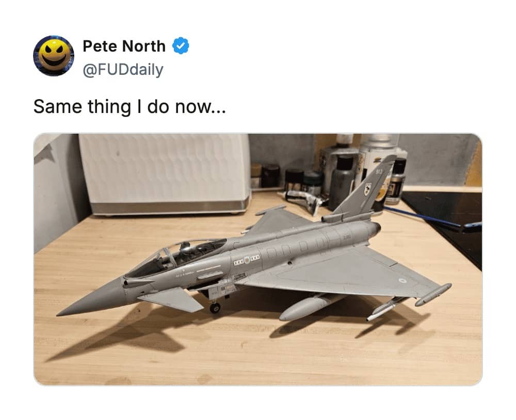The width and height of the screenshot is (516, 420).
Task: Click the jet's front landing gear wheel
Action: (215, 308)
